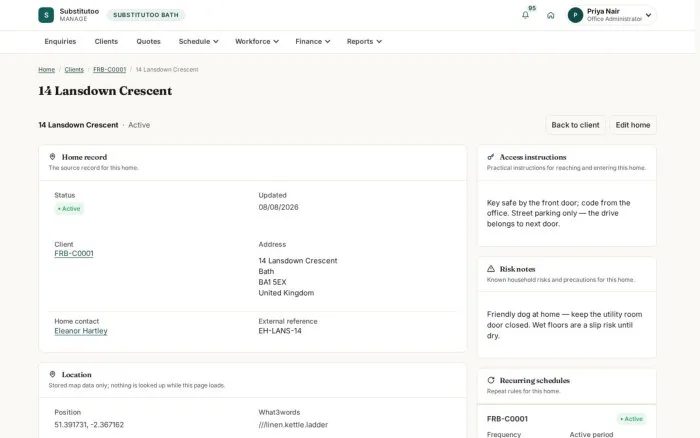Screen dimensions: 700x438
Task: Click the Home breadcrumb link
Action: pos(46,70)
